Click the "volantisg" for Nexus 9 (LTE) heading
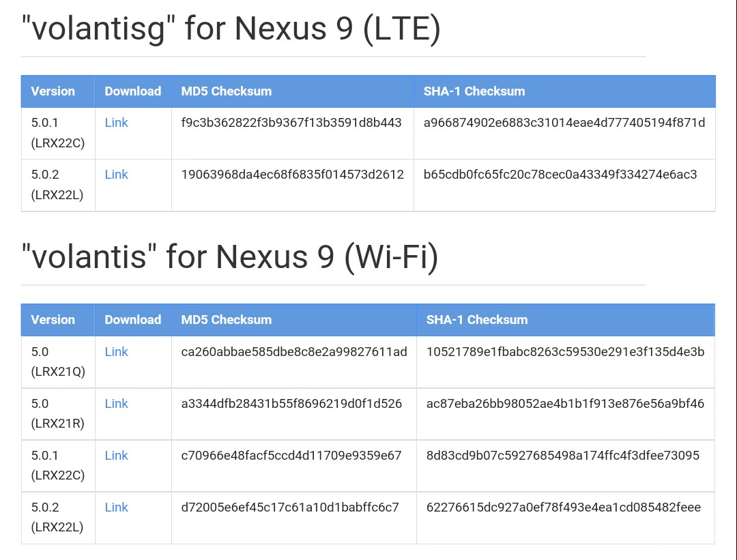 (231, 29)
